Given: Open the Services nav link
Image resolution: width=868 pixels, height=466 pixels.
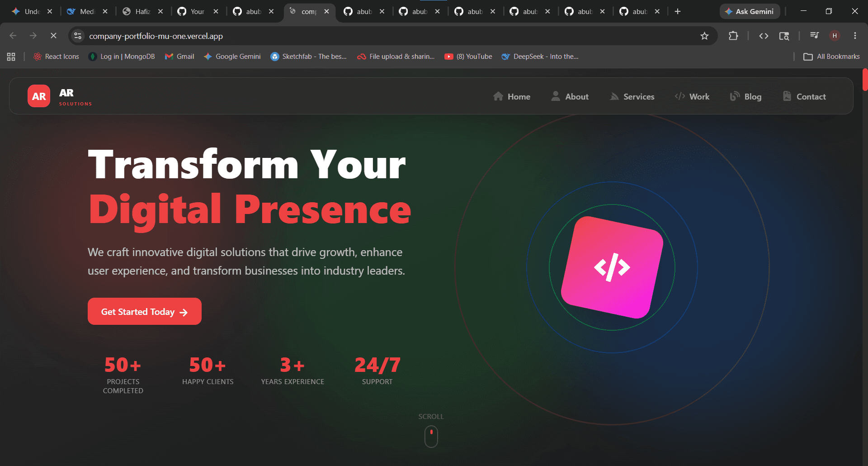Looking at the screenshot, I should click(x=632, y=96).
